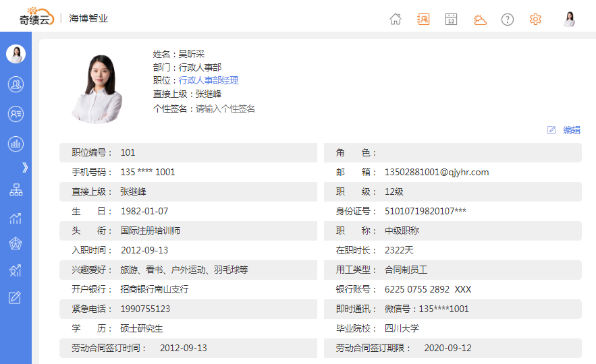Click the sidebar user avatar at top
Viewport: 596px width, 364px height.
pos(16,55)
